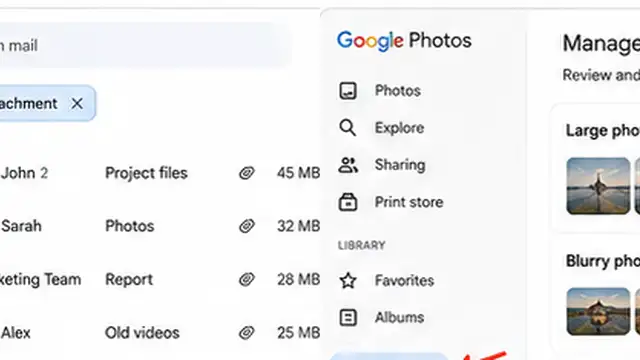Screen dimensions: 640x360
Task: Remove the attachment filter chip
Action: click(x=77, y=104)
